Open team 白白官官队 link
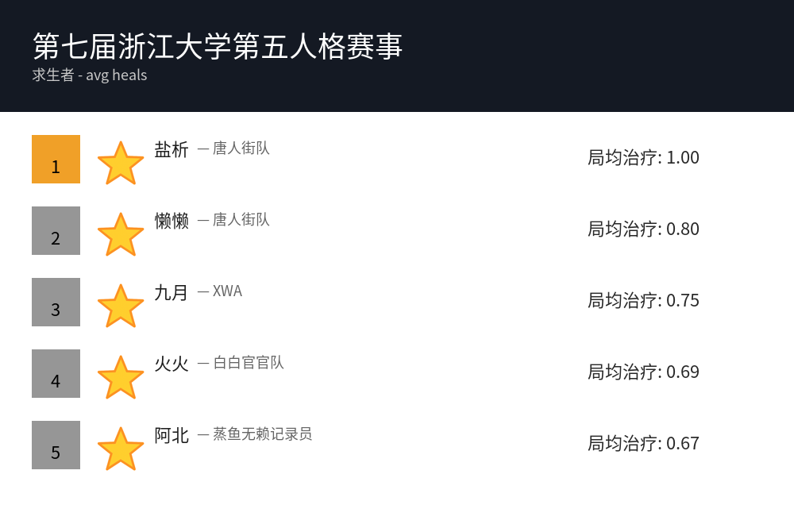The width and height of the screenshot is (794, 532). 248,363
